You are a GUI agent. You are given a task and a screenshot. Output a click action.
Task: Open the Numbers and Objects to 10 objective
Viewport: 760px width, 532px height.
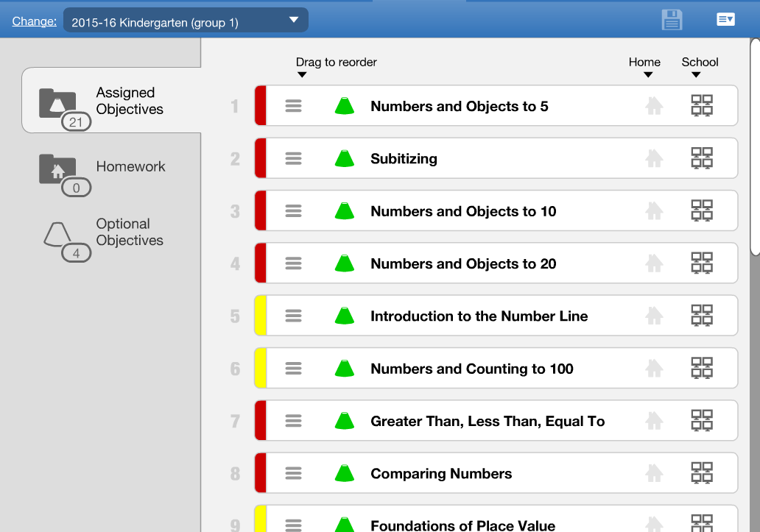463,211
